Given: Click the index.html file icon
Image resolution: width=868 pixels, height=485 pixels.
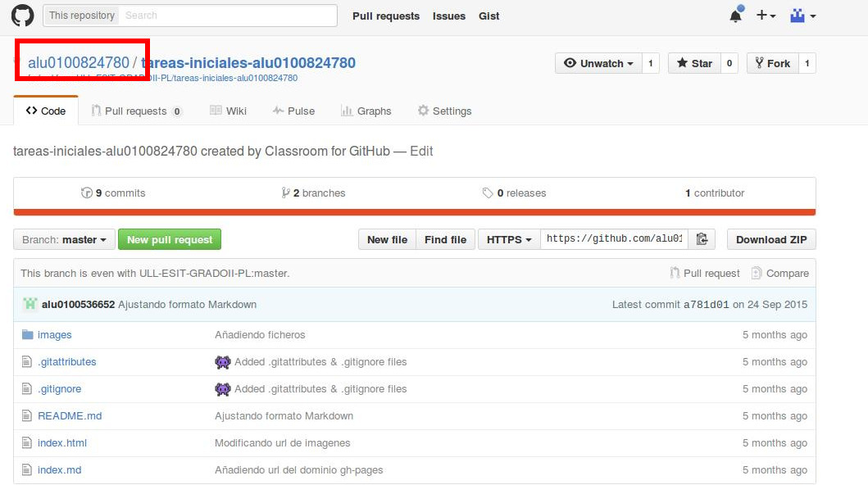Looking at the screenshot, I should point(26,443).
